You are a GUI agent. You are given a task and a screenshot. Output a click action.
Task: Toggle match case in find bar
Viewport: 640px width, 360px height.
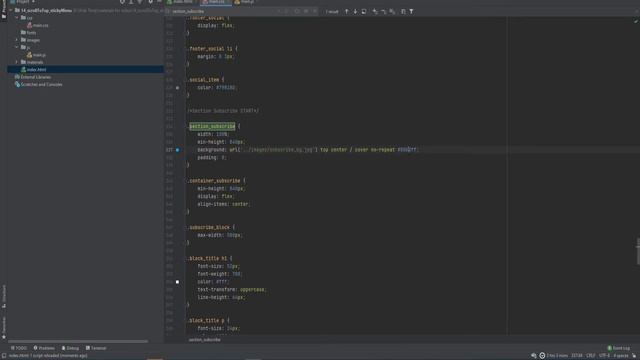point(297,11)
